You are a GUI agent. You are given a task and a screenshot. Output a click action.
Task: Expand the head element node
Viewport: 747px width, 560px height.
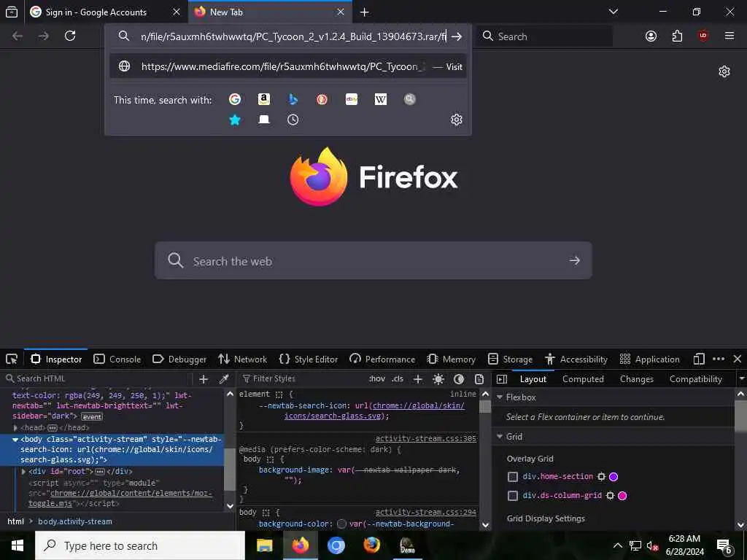tap(16, 427)
